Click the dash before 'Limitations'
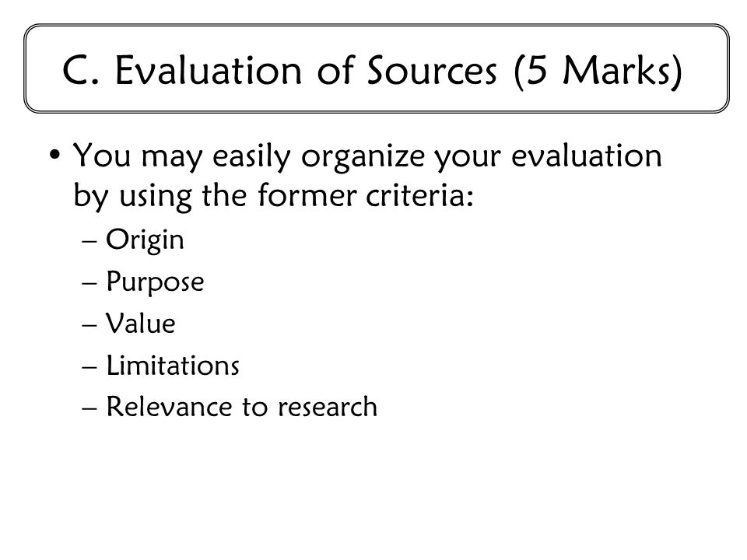 (x=89, y=366)
